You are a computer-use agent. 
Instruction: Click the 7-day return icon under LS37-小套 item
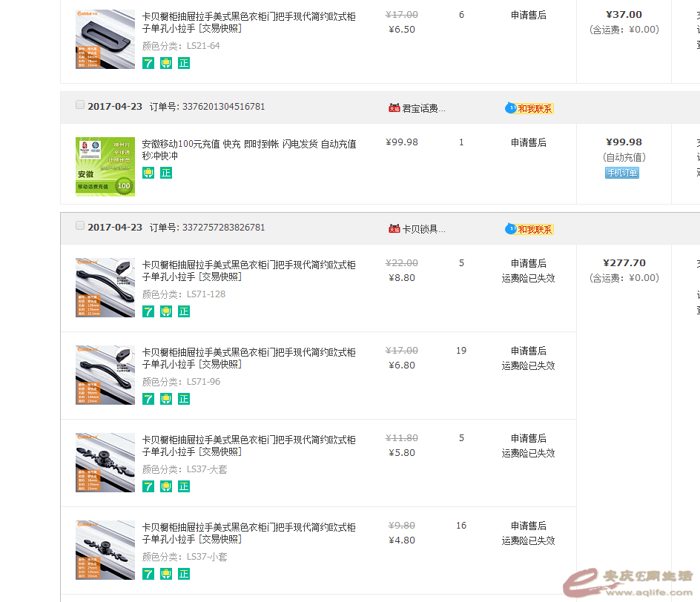(x=148, y=574)
